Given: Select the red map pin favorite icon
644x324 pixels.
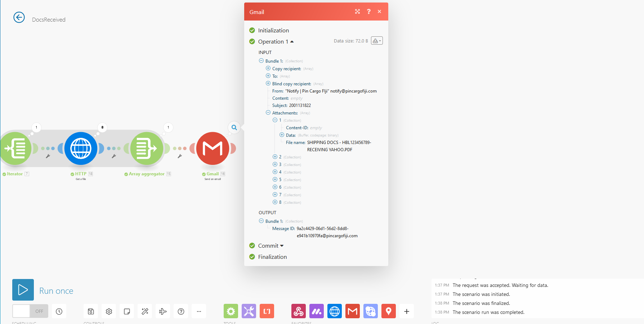Looking at the screenshot, I should 389,311.
